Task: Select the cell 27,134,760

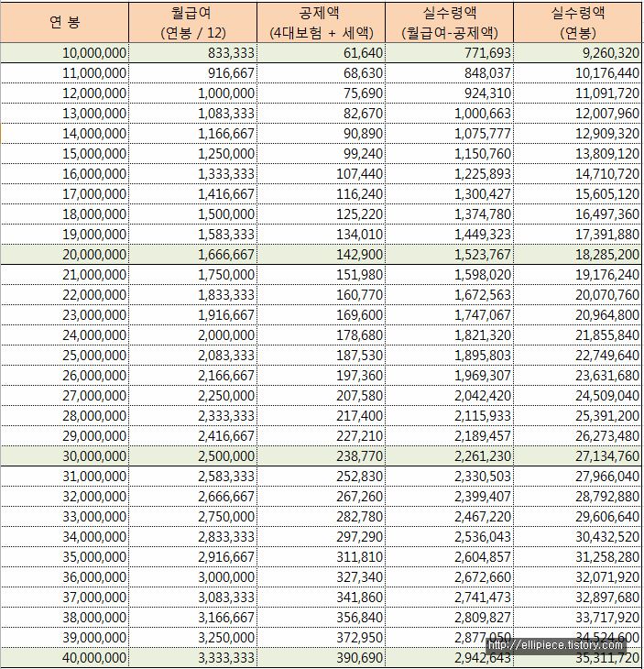Action: [x=578, y=456]
